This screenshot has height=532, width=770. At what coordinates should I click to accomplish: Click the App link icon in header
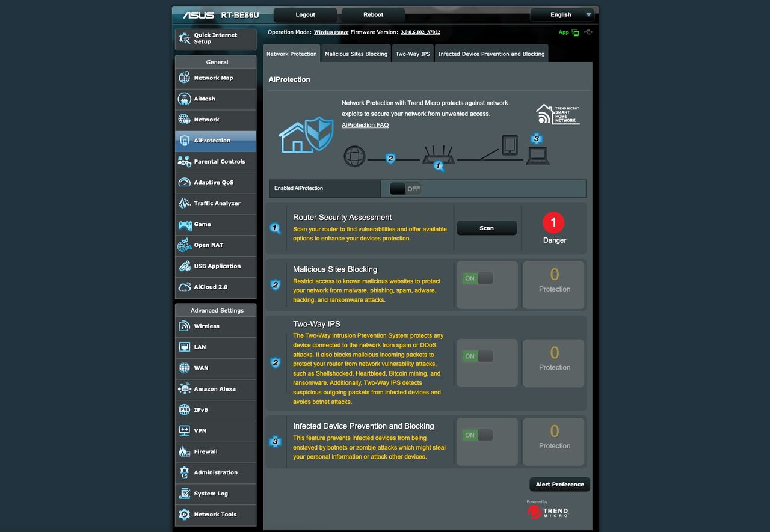click(576, 32)
